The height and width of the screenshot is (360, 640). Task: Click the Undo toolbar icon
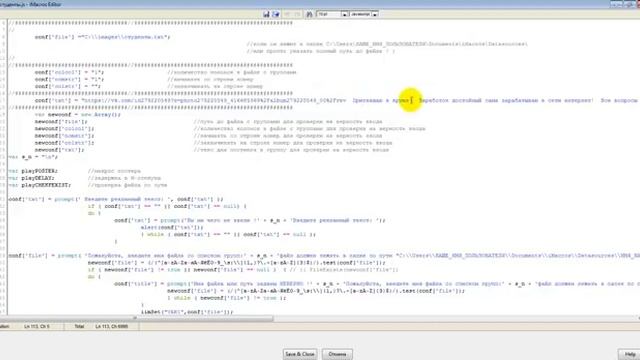pyautogui.click(x=287, y=14)
